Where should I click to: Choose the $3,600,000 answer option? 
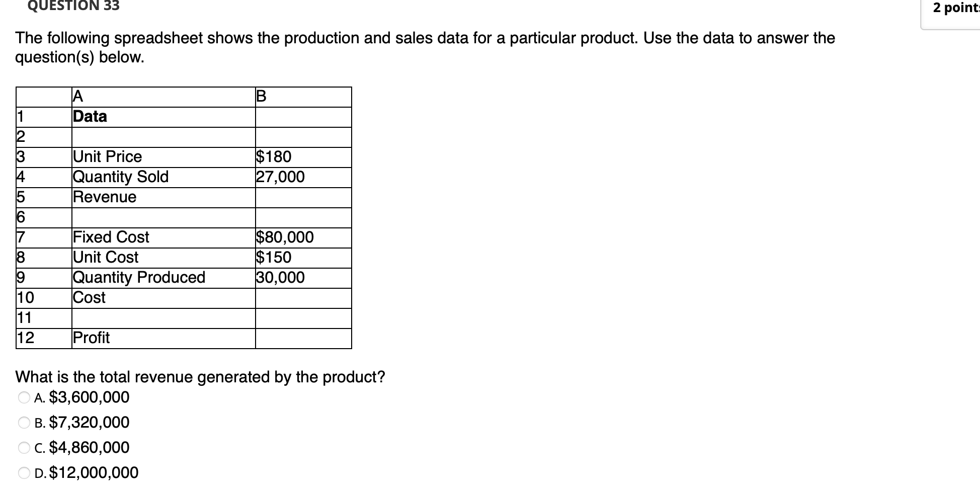(88, 397)
